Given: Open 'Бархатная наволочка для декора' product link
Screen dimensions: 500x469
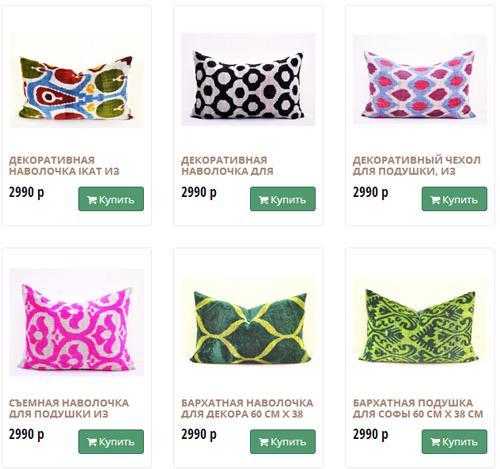Looking at the screenshot, I should (247, 408).
